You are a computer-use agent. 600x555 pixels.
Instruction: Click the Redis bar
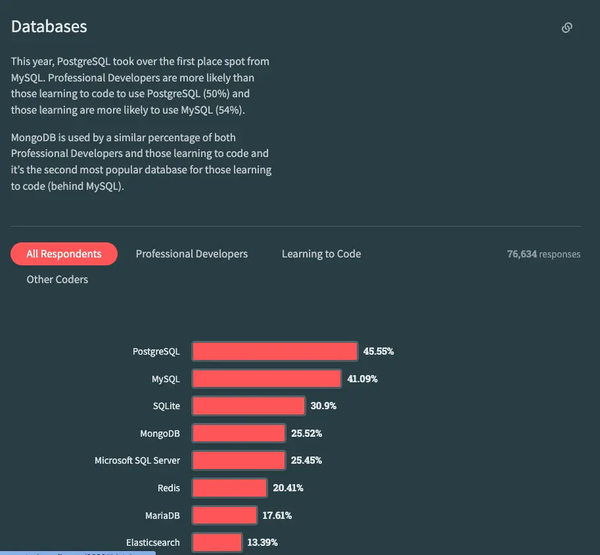(230, 488)
